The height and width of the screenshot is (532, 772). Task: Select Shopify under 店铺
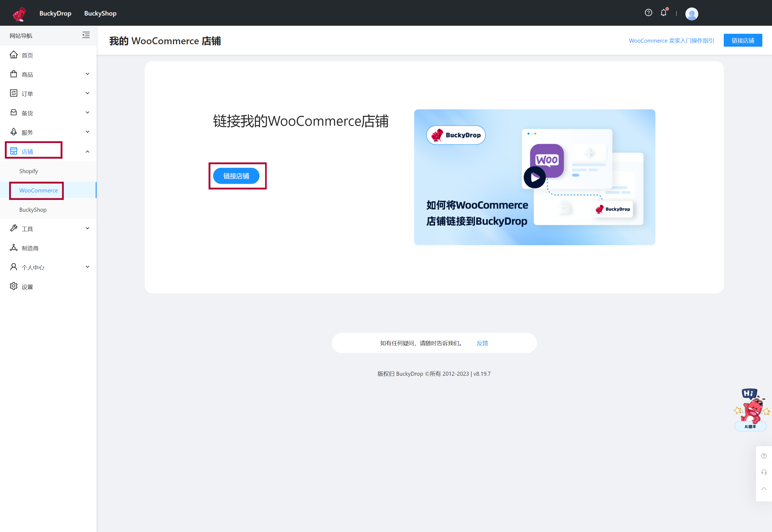(x=48, y=171)
